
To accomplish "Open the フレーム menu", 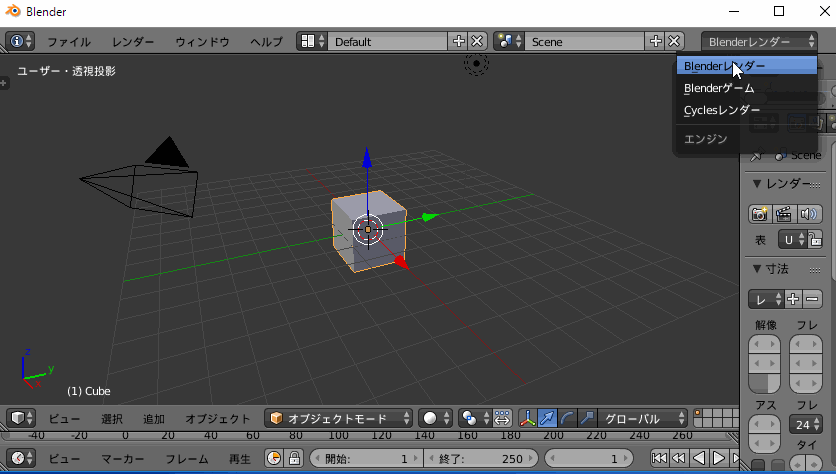I will (187, 459).
